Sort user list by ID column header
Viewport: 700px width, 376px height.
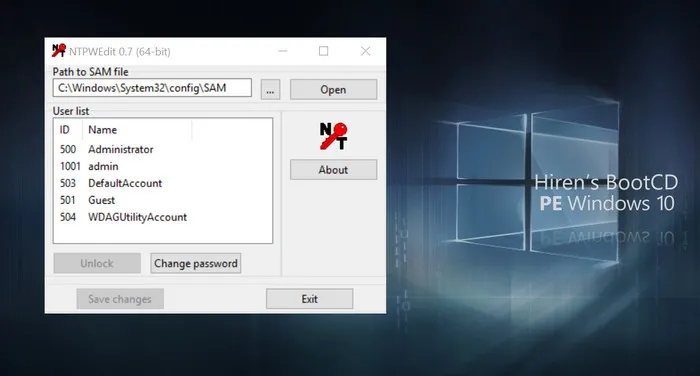pyautogui.click(x=68, y=130)
